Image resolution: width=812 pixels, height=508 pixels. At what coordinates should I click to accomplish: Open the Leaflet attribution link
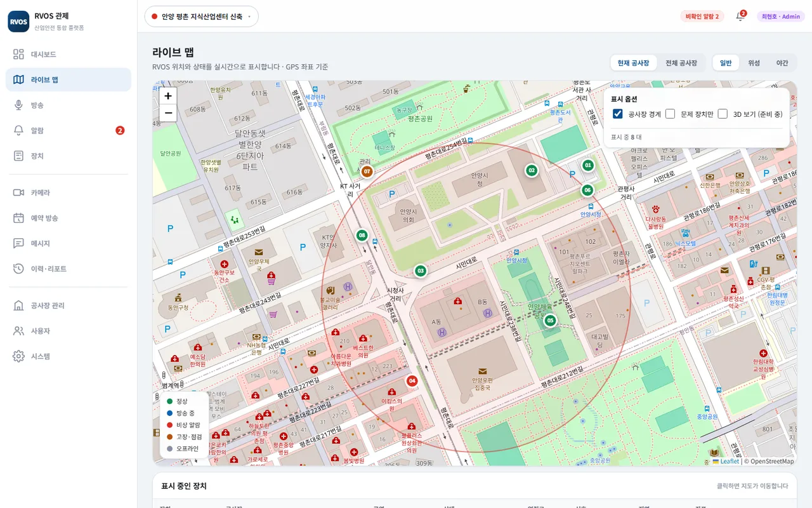(729, 462)
